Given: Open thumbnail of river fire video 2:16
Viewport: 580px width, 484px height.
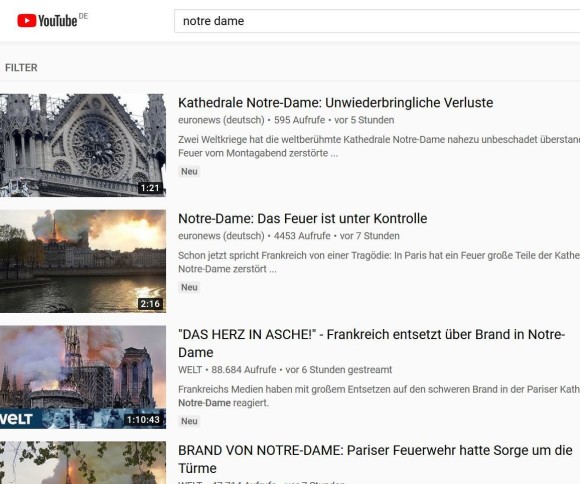Looking at the screenshot, I should coord(83,261).
